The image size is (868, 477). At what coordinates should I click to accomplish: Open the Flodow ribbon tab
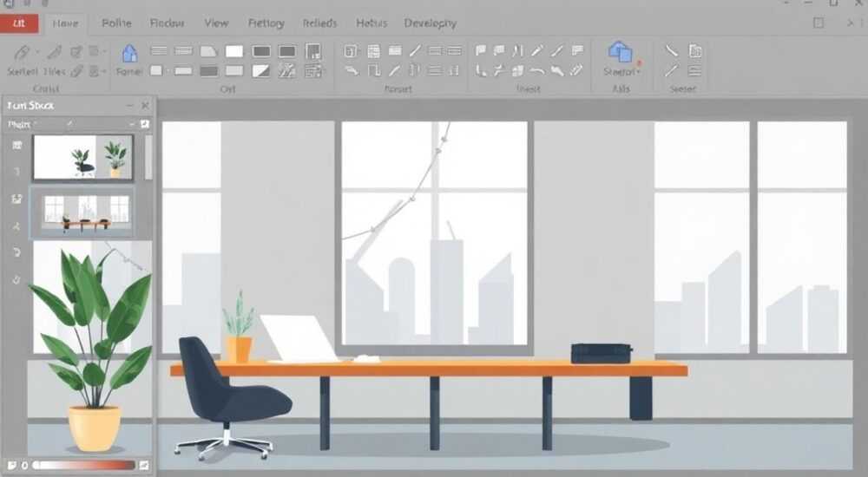(x=168, y=23)
